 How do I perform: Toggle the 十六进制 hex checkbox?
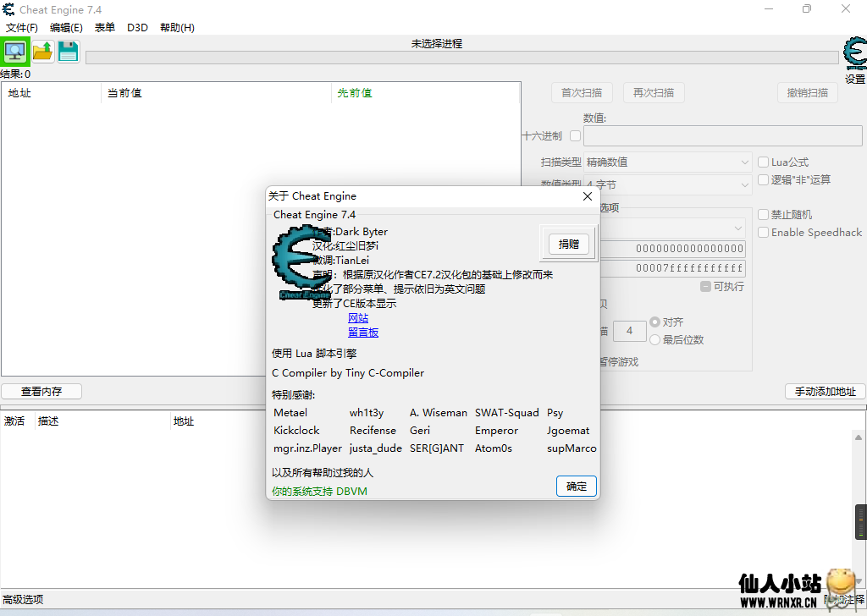[x=575, y=135]
